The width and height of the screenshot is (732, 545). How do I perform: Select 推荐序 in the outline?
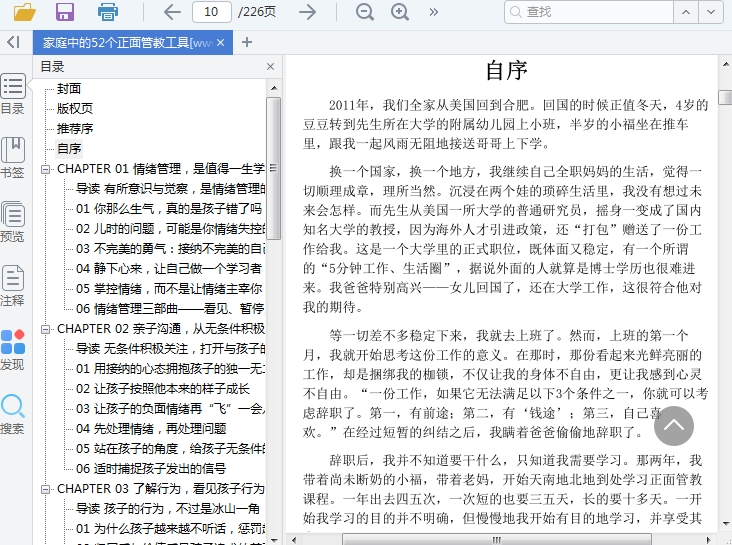pyautogui.click(x=75, y=129)
